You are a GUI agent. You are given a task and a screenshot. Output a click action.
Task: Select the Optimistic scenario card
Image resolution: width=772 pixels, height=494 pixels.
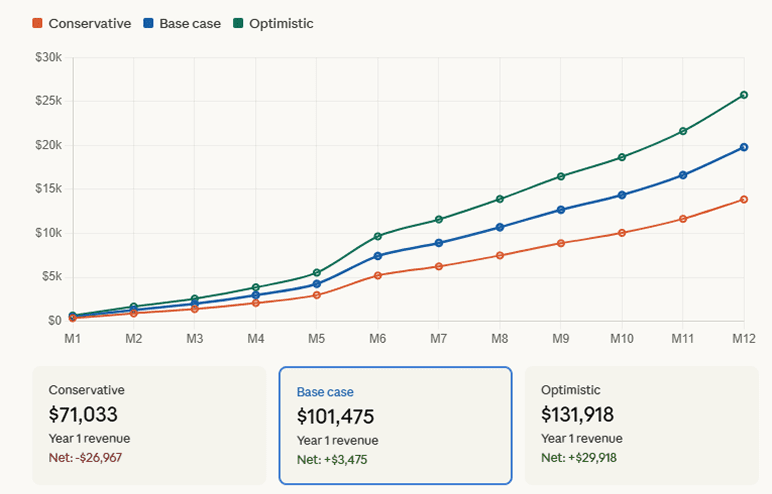pyautogui.click(x=641, y=425)
